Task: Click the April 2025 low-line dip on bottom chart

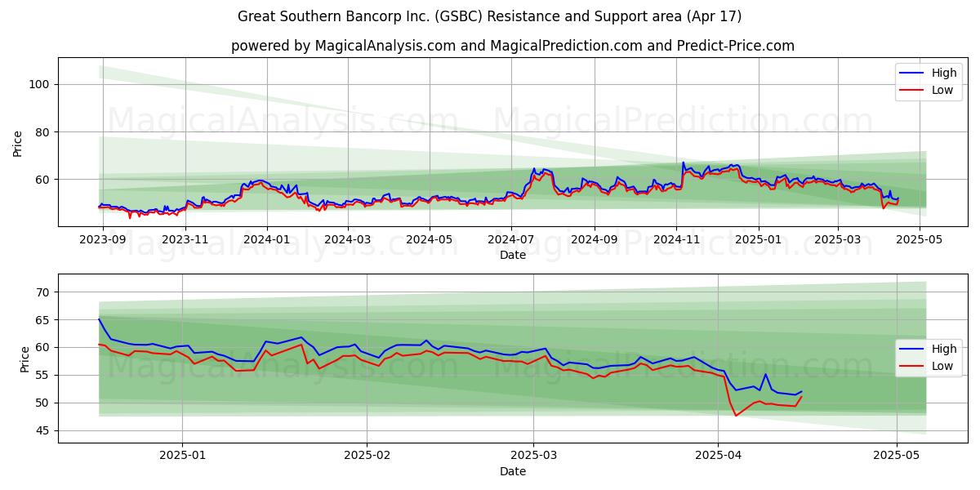Action: pos(736,415)
